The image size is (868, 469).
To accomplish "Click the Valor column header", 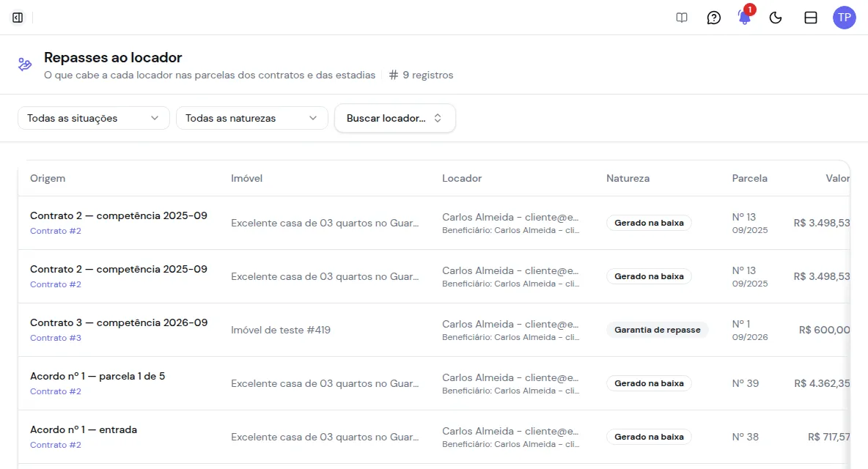I will [837, 178].
